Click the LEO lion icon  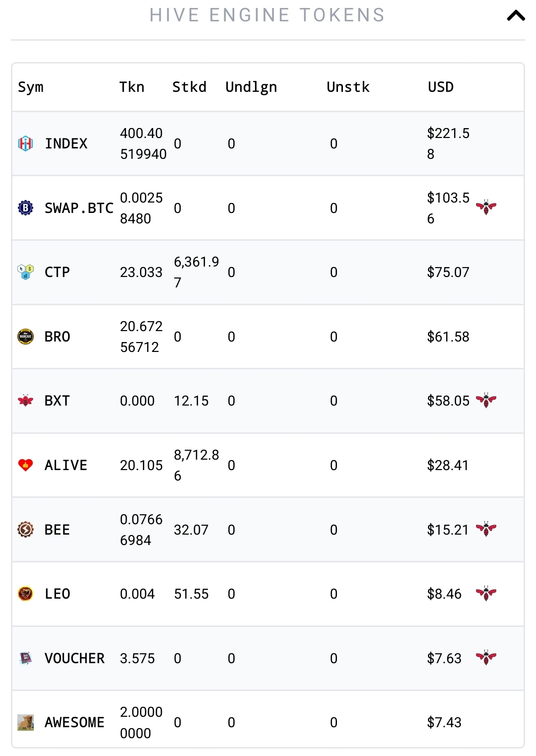26,594
